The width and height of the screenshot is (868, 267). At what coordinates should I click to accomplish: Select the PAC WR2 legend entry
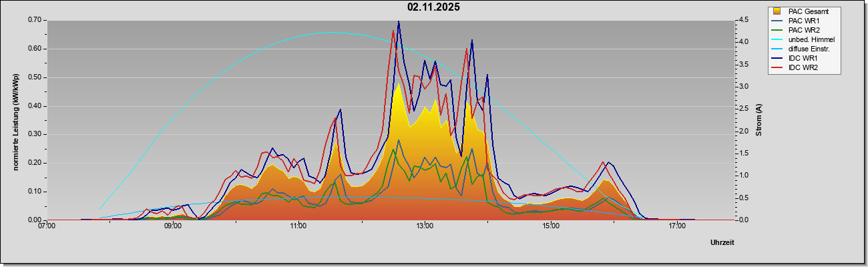click(x=802, y=30)
